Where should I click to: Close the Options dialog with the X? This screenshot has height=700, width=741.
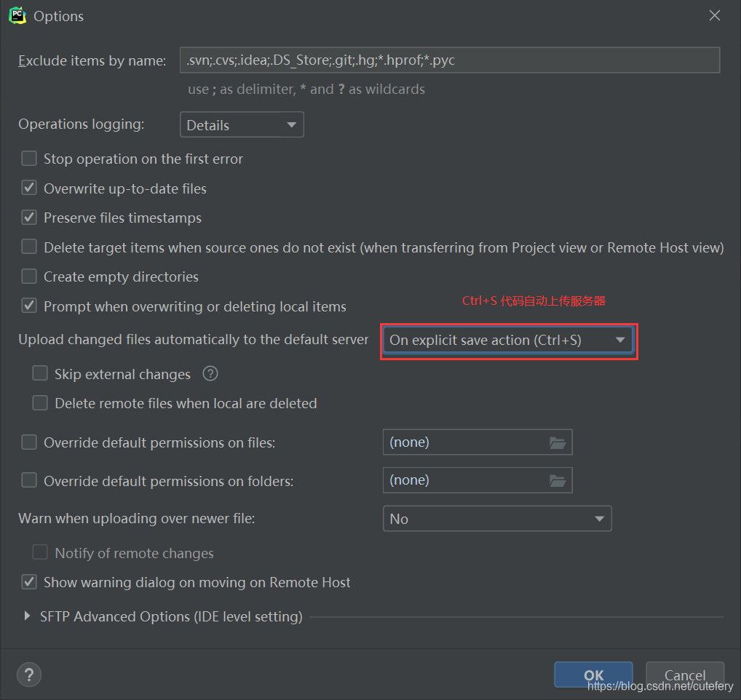pyautogui.click(x=715, y=15)
